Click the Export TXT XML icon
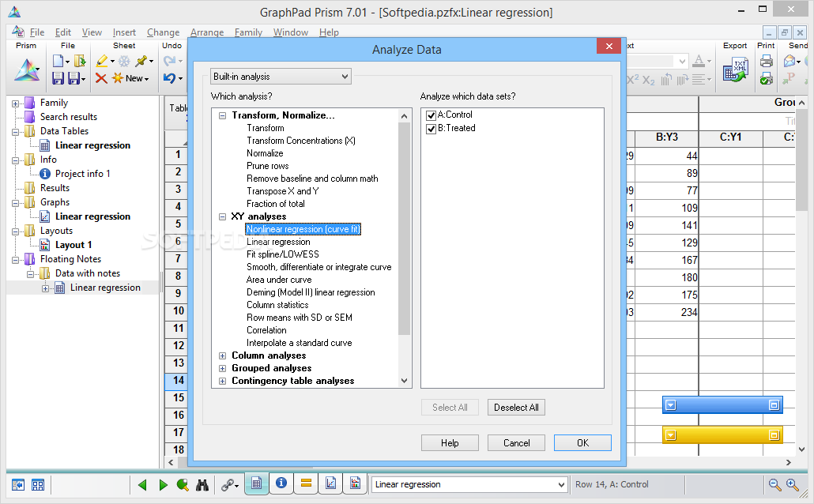Image resolution: width=814 pixels, height=504 pixels. 735,70
